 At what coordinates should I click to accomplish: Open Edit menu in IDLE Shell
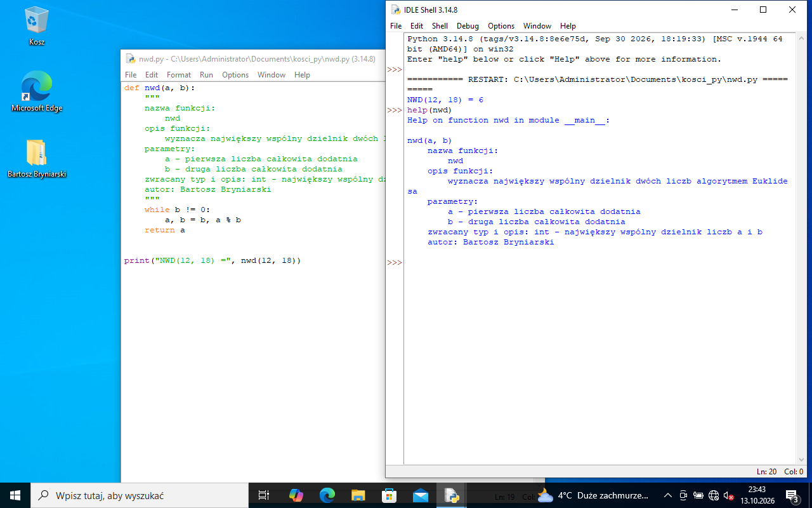click(417, 26)
